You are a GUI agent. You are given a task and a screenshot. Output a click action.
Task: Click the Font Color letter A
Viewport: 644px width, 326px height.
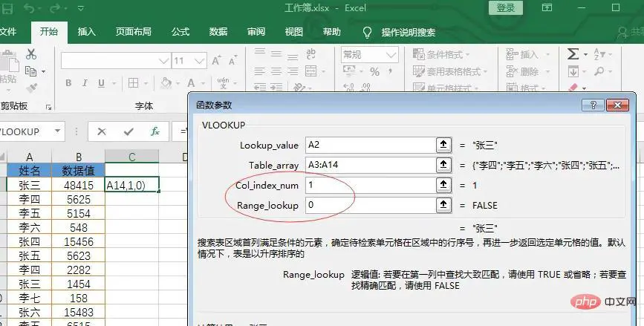tap(191, 83)
